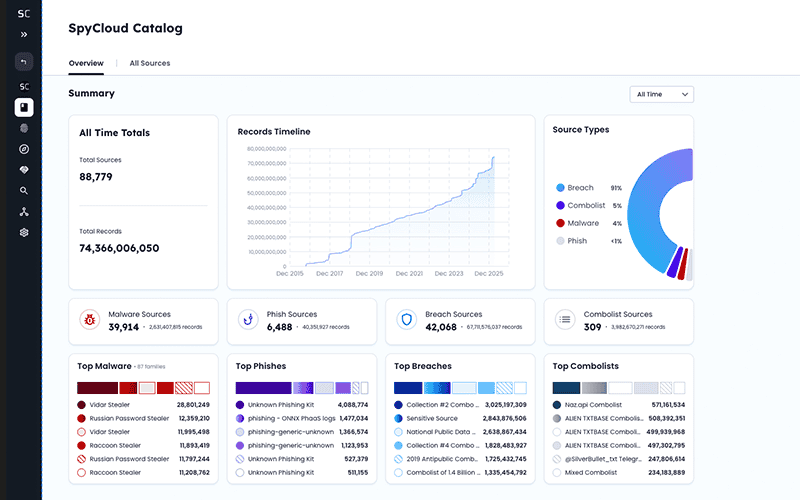The width and height of the screenshot is (800, 500).
Task: Click the SC logo at the sidebar top
Action: point(23,14)
